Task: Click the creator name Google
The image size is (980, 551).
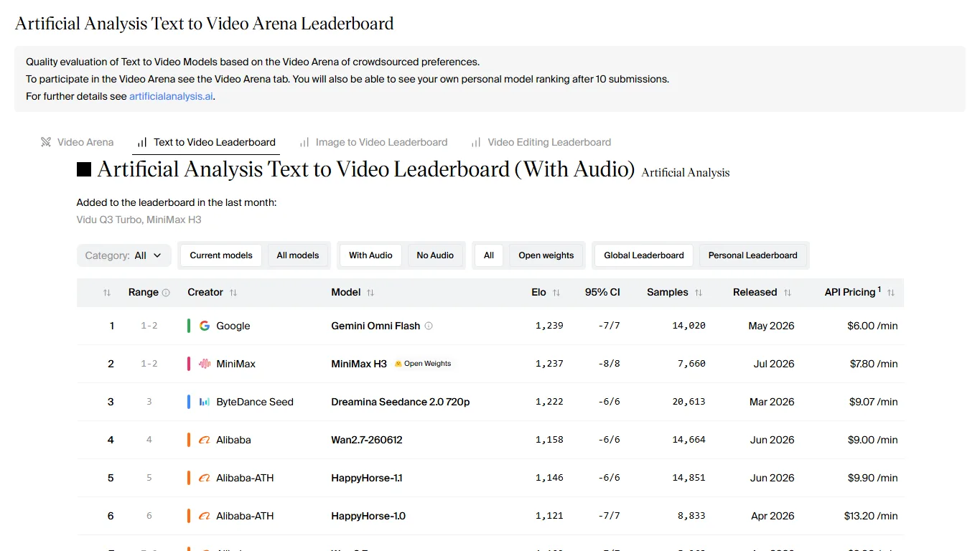Action: (x=233, y=326)
